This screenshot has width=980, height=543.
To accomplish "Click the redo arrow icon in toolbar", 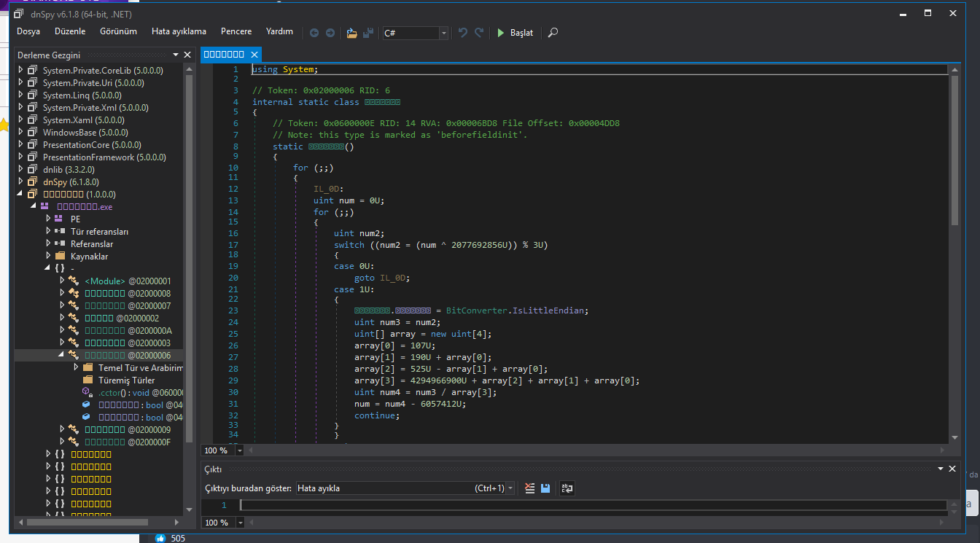I will 479,33.
